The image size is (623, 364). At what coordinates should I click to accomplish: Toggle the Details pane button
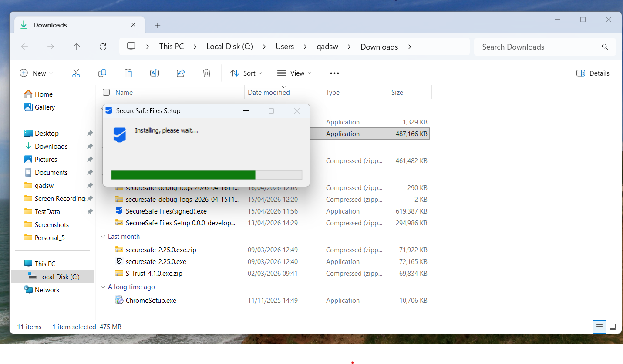593,73
